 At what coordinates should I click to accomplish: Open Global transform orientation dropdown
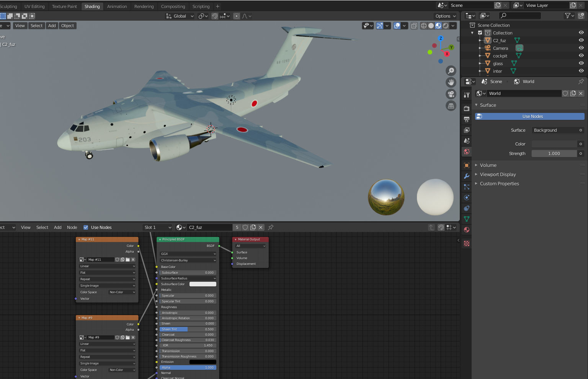click(x=180, y=16)
